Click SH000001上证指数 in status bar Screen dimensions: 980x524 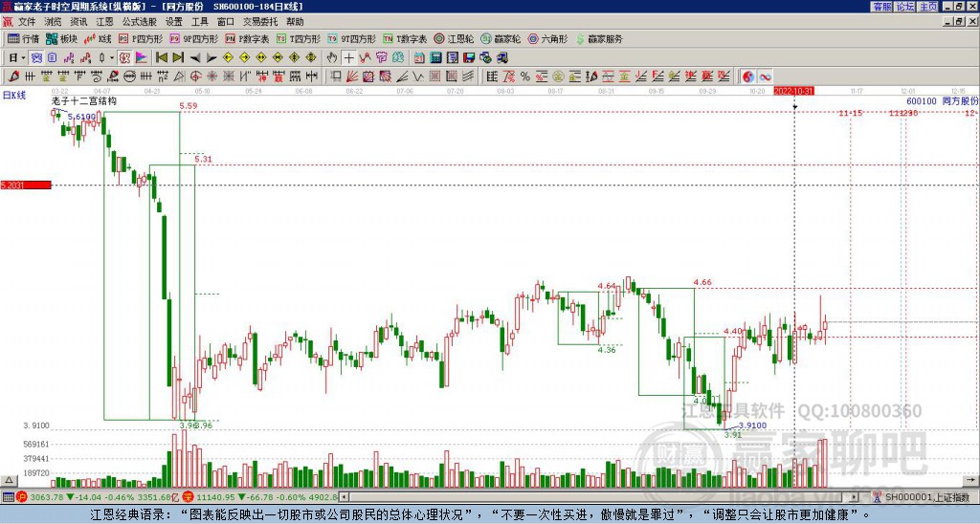pyautogui.click(x=927, y=497)
